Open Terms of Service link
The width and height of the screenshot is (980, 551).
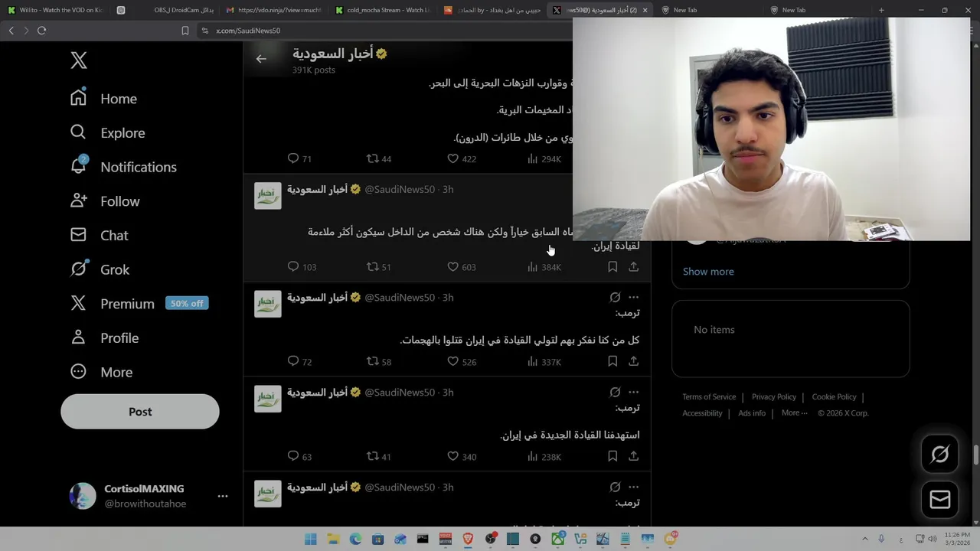(x=709, y=396)
